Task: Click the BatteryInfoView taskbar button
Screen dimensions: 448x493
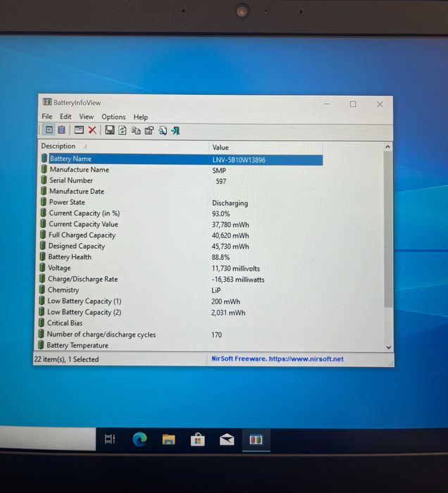Action: click(x=256, y=439)
